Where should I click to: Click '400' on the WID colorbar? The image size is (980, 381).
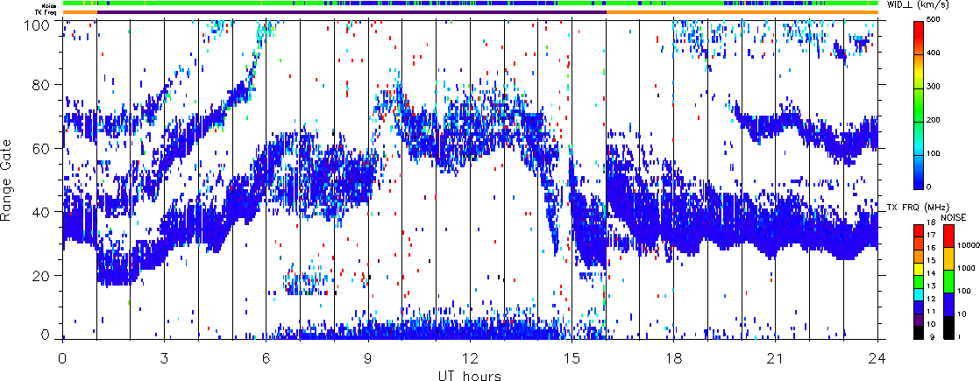coord(935,54)
